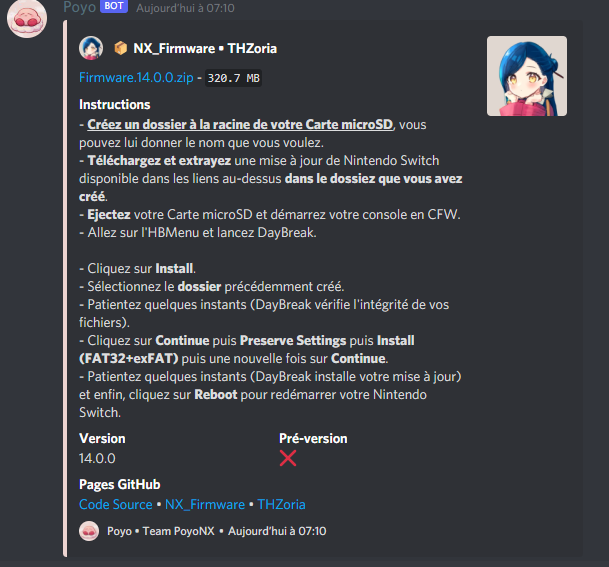Click the NX_Firmware • THZoria embed author title
Viewport: 609px width, 567px height.
click(205, 49)
